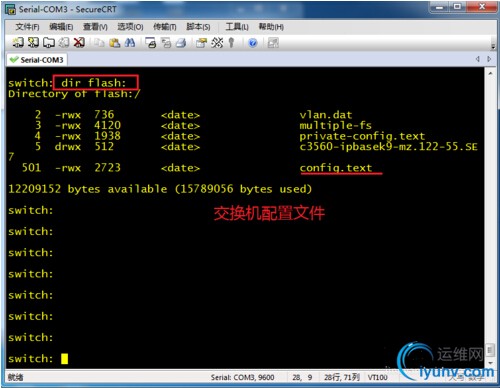
Task: Click status bar 就绪 text
Action: (15, 377)
